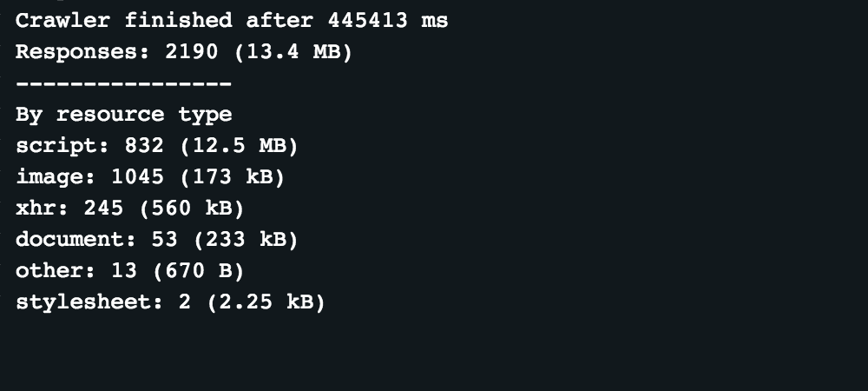Click the script size (12.5 MB)
Image resolution: width=868 pixels, height=391 pixels.
pyautogui.click(x=240, y=146)
